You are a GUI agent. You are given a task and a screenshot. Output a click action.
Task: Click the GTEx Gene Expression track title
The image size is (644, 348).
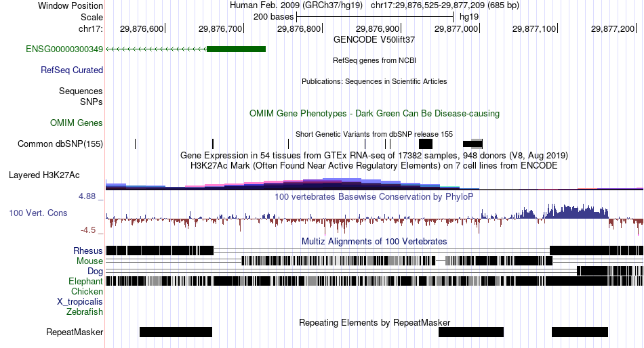coord(374,156)
